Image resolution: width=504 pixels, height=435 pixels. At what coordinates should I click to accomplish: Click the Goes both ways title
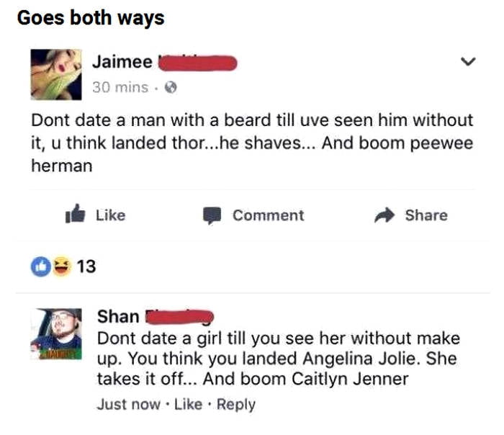tap(91, 18)
